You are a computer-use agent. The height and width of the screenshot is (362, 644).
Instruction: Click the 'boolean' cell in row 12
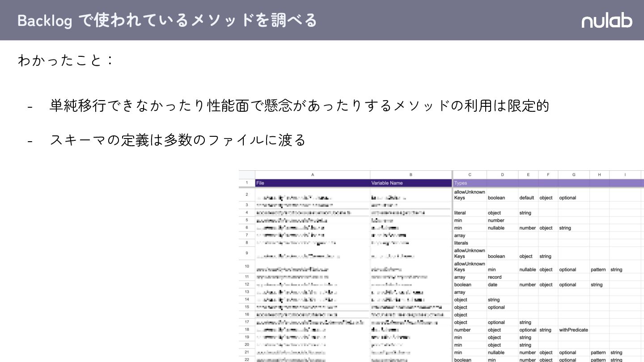(470, 285)
